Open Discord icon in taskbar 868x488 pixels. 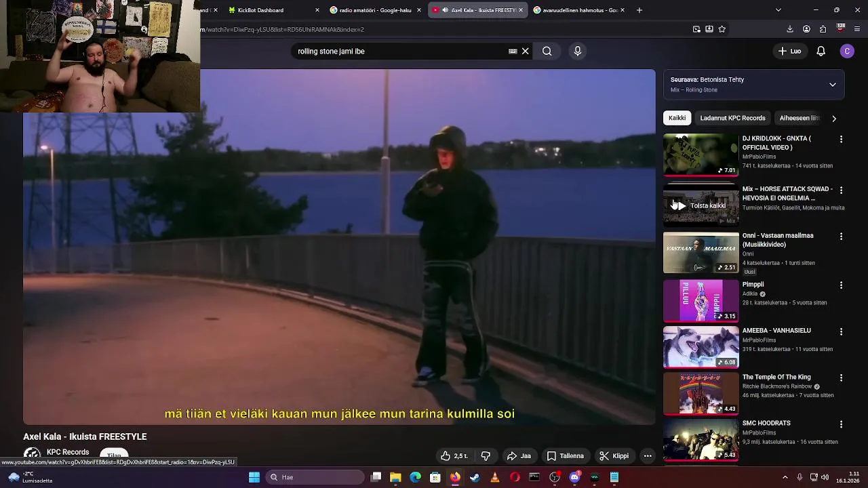click(574, 477)
